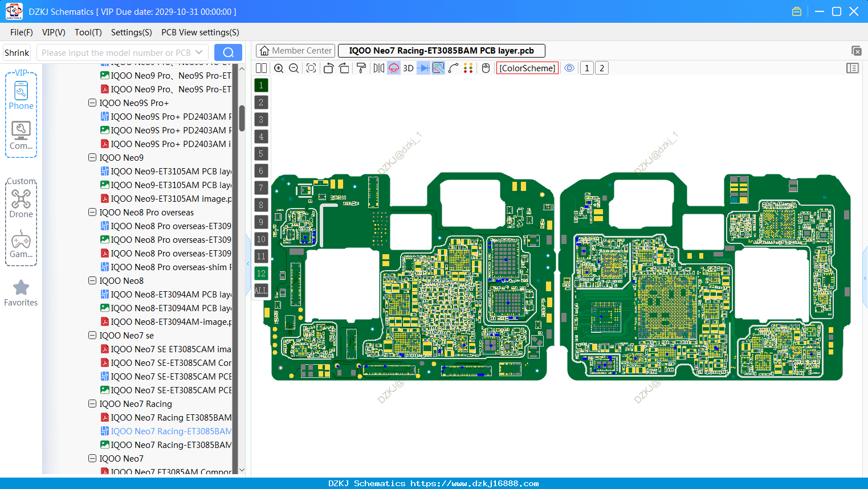Viewport: 868px width, 489px height.
Task: Open the model search dropdown arrow
Action: (x=199, y=52)
